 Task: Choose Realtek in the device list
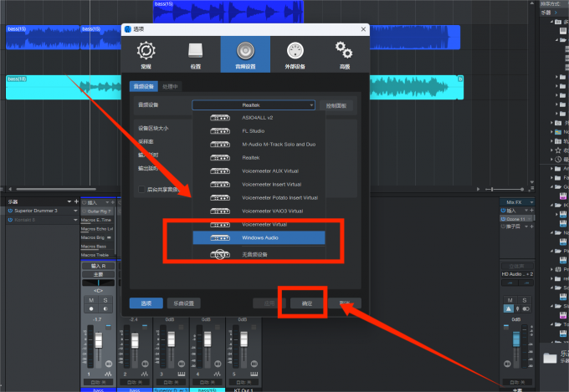tap(259, 158)
